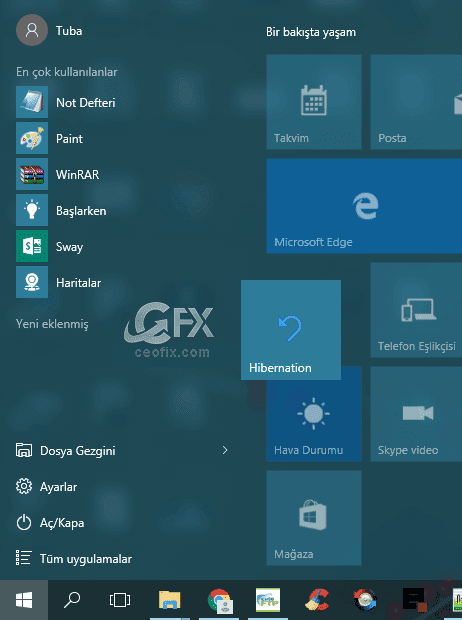
Task: Open the Haritalar maps app
Action: 59,282
